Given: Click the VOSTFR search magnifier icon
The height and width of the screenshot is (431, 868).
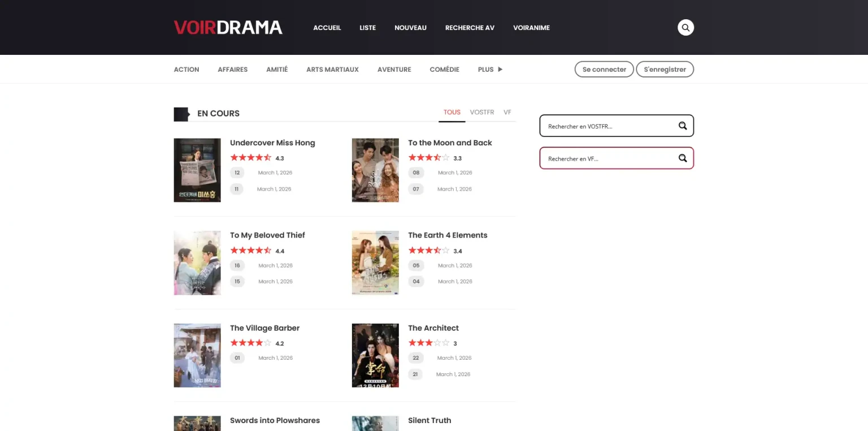Looking at the screenshot, I should [683, 126].
